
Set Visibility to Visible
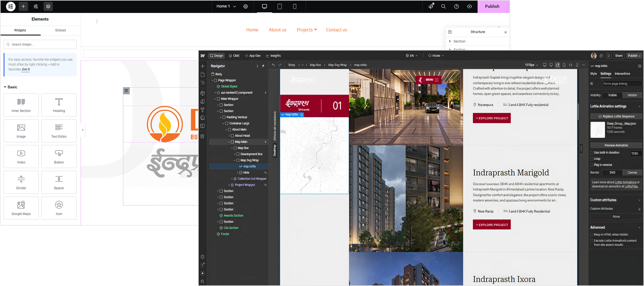pyautogui.click(x=612, y=95)
